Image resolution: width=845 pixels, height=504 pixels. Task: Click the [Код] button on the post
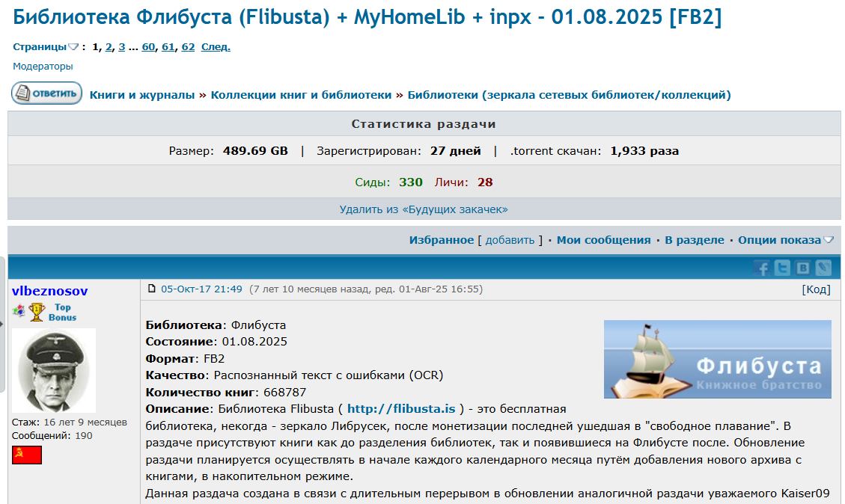tap(817, 289)
